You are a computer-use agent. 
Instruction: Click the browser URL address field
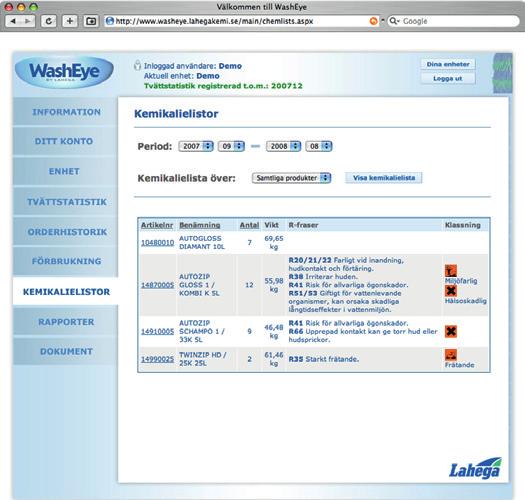click(x=241, y=21)
